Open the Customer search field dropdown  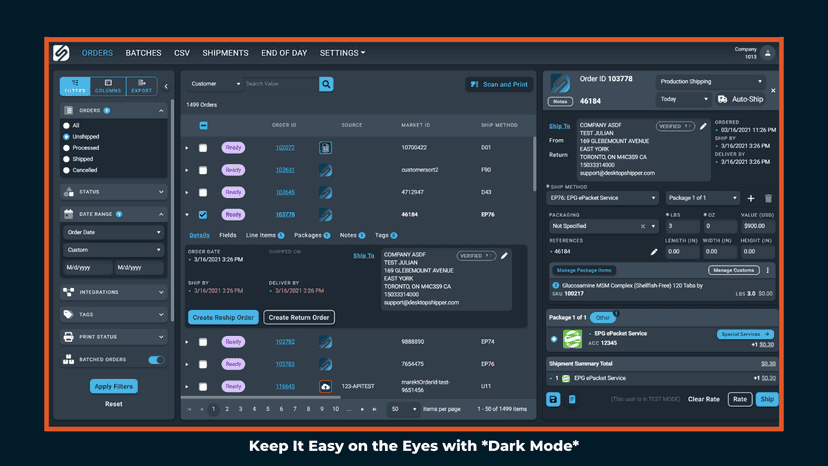215,84
